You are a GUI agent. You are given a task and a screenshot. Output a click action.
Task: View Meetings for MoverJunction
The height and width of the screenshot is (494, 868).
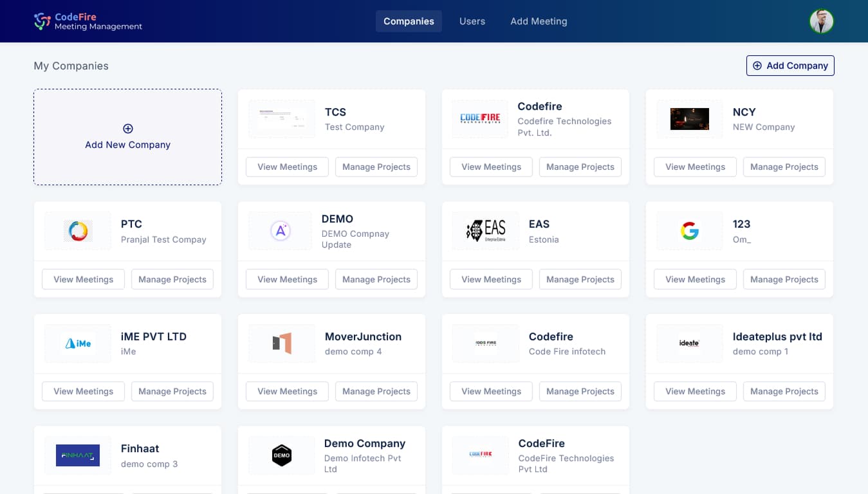point(287,391)
